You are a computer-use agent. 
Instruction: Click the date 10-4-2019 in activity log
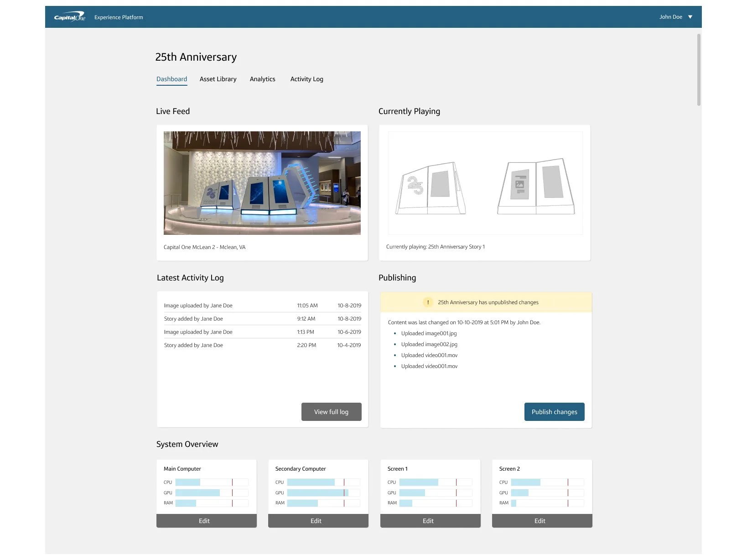tap(349, 345)
